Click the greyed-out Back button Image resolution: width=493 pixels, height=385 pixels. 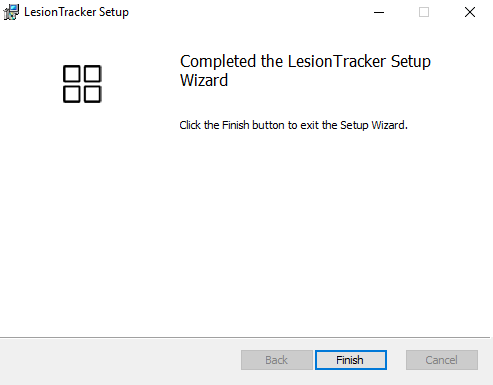(x=277, y=360)
